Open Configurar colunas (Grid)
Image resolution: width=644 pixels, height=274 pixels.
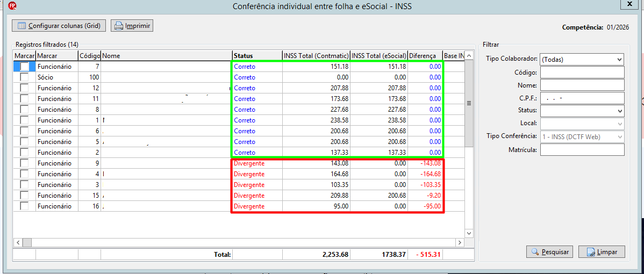point(59,26)
